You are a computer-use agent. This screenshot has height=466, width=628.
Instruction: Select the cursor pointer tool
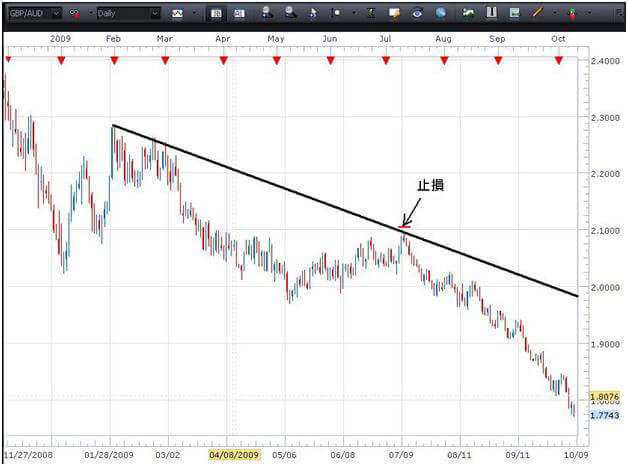tap(313, 14)
